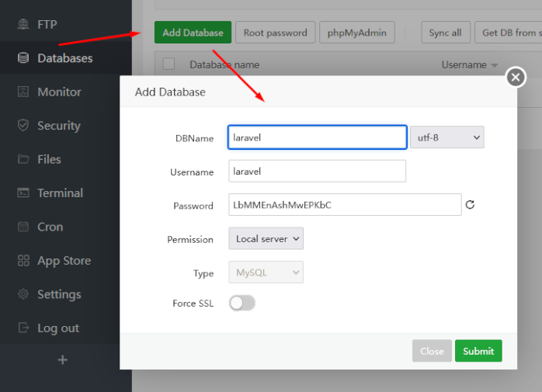The width and height of the screenshot is (542, 392).
Task: Open the Username column sort arrow
Action: [495, 65]
